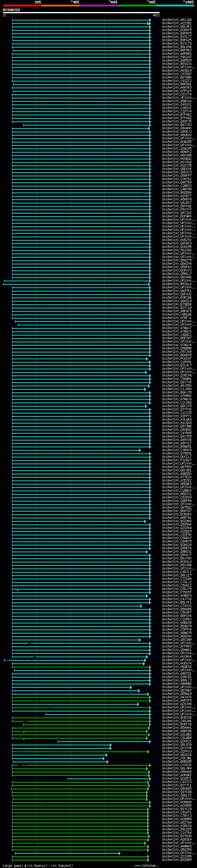Viewport: 197px width, 868px height.
Task: Select hit UniRef100_B3TLT8
Action: [176, 43]
